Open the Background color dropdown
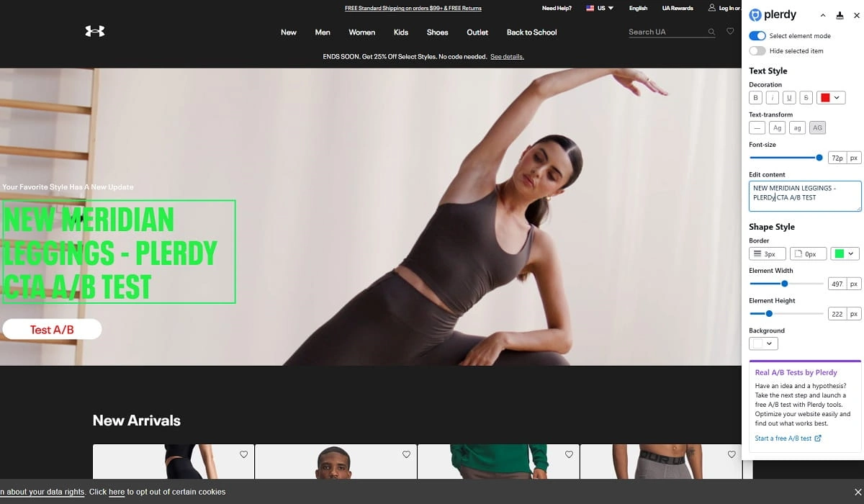This screenshot has height=504, width=864. [763, 343]
